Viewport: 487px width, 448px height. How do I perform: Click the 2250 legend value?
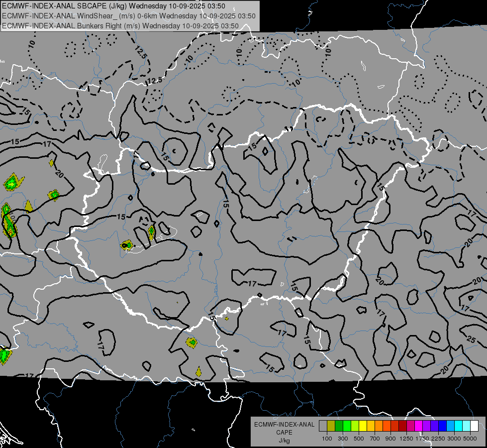point(438,439)
